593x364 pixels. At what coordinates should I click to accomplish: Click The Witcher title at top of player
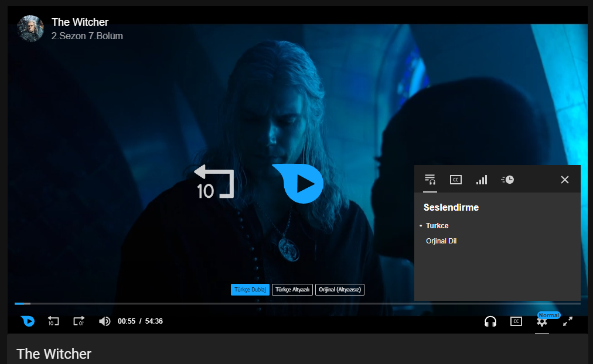pos(80,22)
